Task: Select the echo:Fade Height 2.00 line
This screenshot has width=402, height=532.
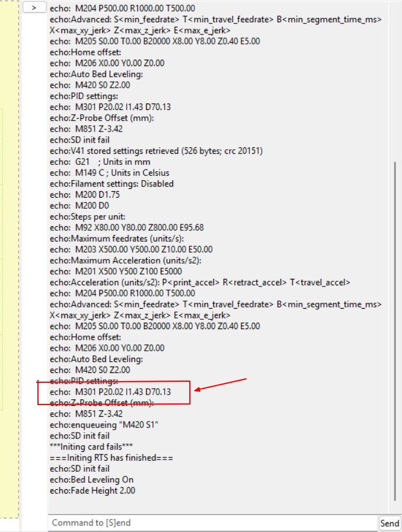Action: point(92,490)
